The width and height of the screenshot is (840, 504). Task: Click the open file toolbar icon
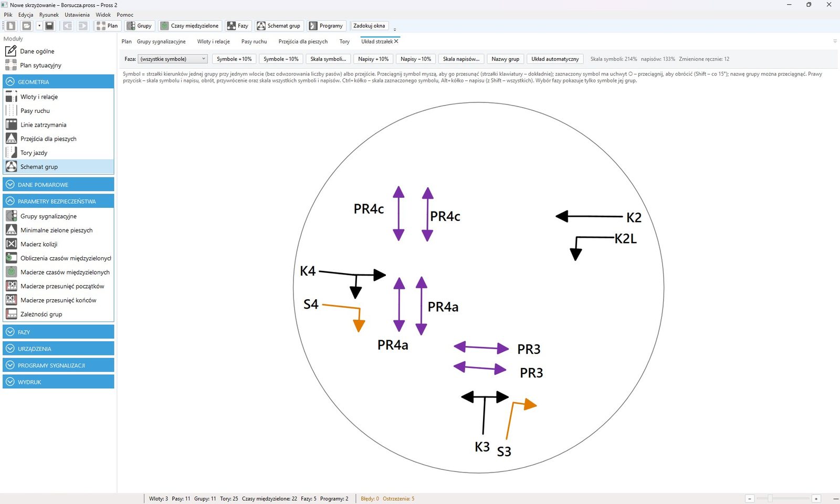click(26, 26)
